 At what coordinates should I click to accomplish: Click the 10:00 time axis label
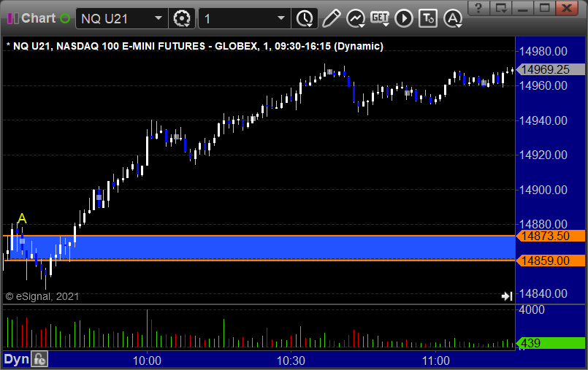[147, 361]
